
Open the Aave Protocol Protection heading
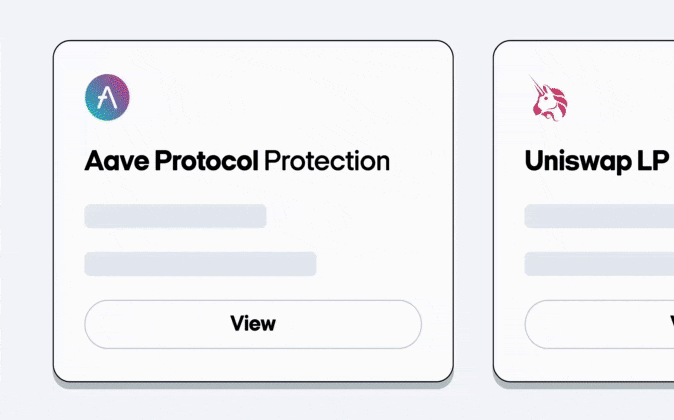tap(237, 160)
